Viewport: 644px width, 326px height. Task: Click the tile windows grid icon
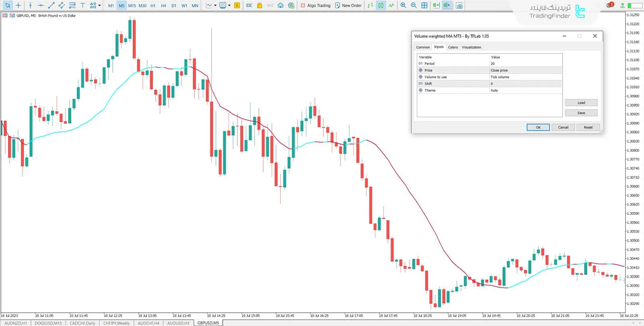(424, 5)
